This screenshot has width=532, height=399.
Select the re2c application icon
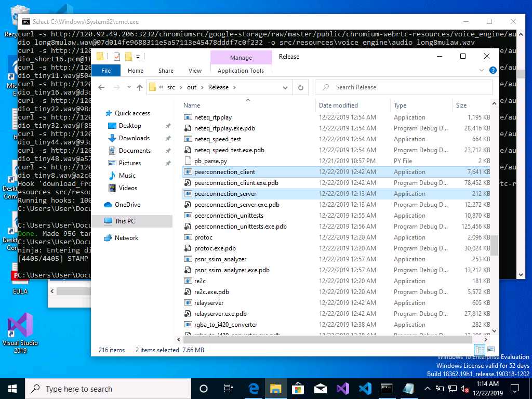188,281
